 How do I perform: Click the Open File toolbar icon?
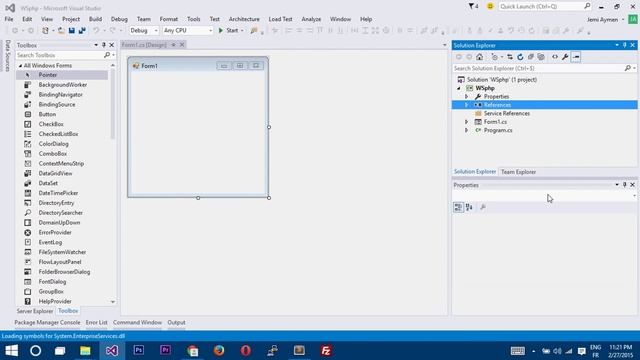click(x=61, y=31)
